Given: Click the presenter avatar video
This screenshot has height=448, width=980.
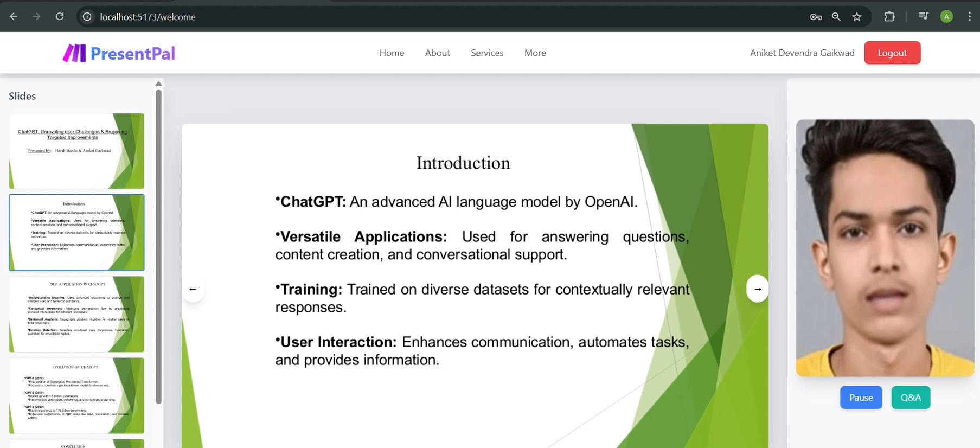Looking at the screenshot, I should [x=885, y=248].
